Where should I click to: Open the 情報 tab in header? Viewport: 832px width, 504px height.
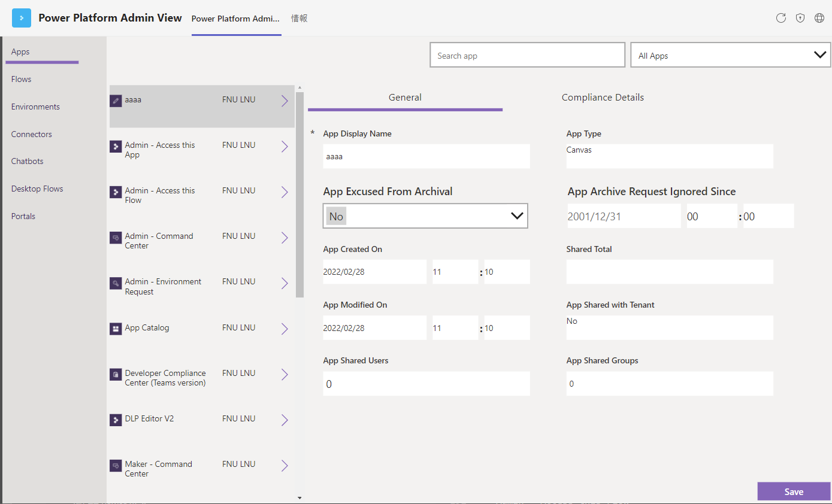pyautogui.click(x=299, y=19)
